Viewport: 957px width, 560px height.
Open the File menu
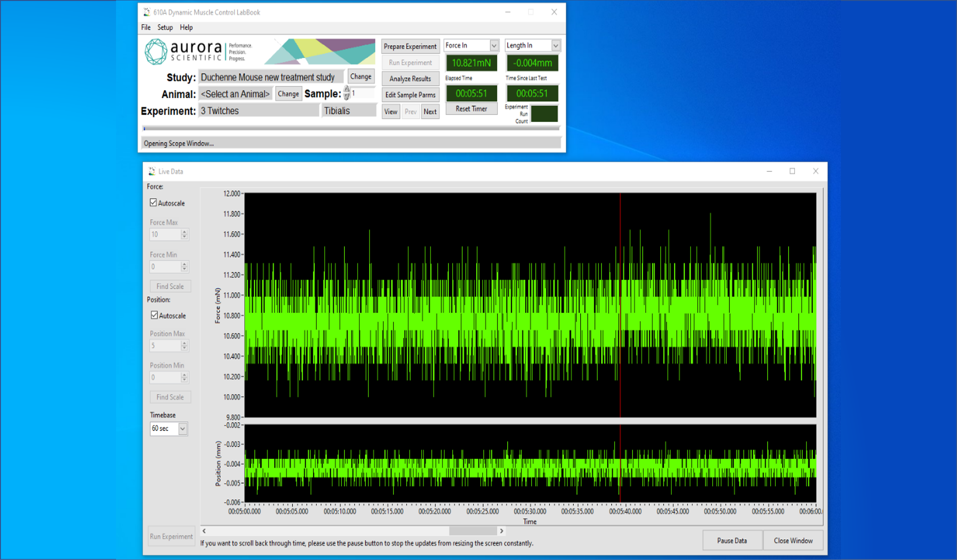[x=146, y=27]
